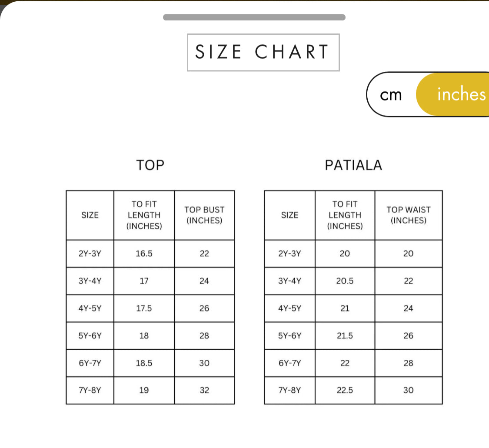The height and width of the screenshot is (448, 489).
Task: Click the 16.5 length value in TOP table
Action: pos(144,254)
